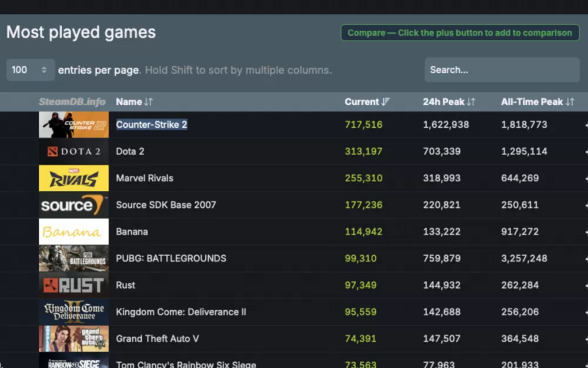Open the Counter-Strike 2 name link
Screen dimensions: 588x368
tap(152, 125)
